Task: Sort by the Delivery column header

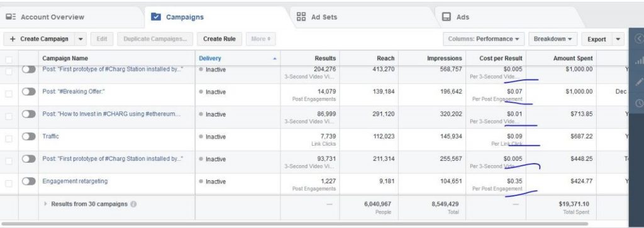Action: tap(237, 58)
